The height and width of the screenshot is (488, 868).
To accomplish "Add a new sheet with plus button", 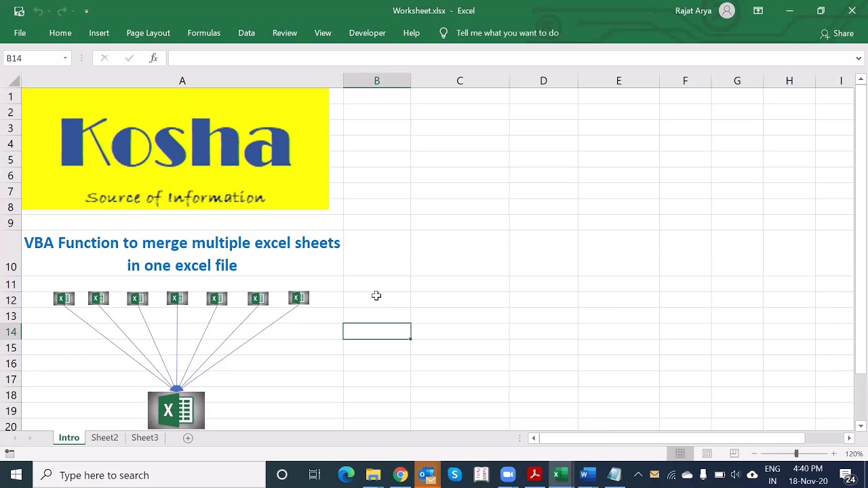I will pyautogui.click(x=188, y=438).
